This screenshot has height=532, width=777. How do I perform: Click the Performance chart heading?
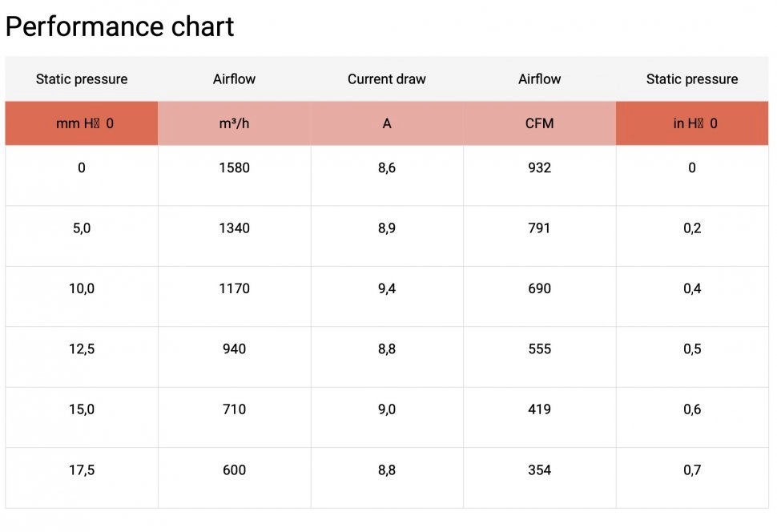pos(120,26)
